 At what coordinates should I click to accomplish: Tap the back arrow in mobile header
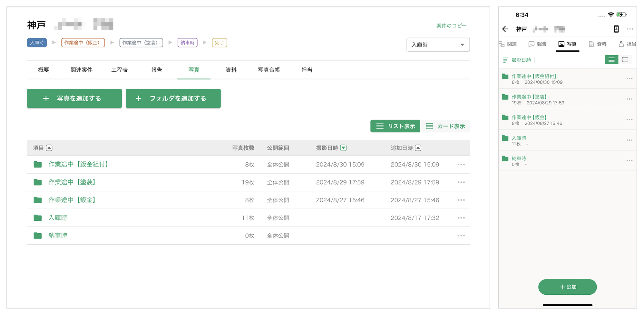point(505,29)
